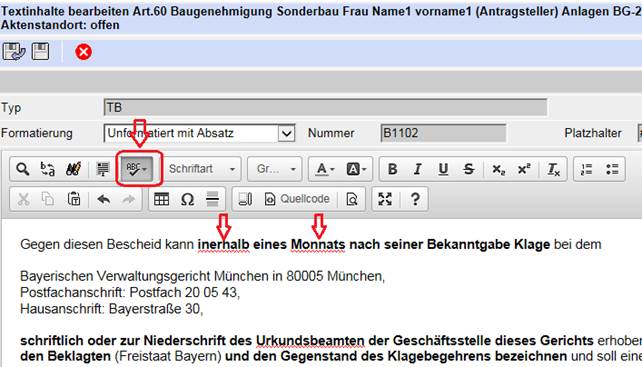
Task: Apply Strikethrough to text
Action: (468, 169)
